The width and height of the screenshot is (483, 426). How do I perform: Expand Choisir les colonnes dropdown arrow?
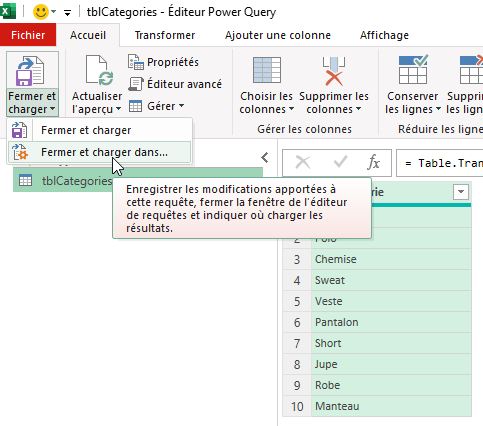coord(291,109)
